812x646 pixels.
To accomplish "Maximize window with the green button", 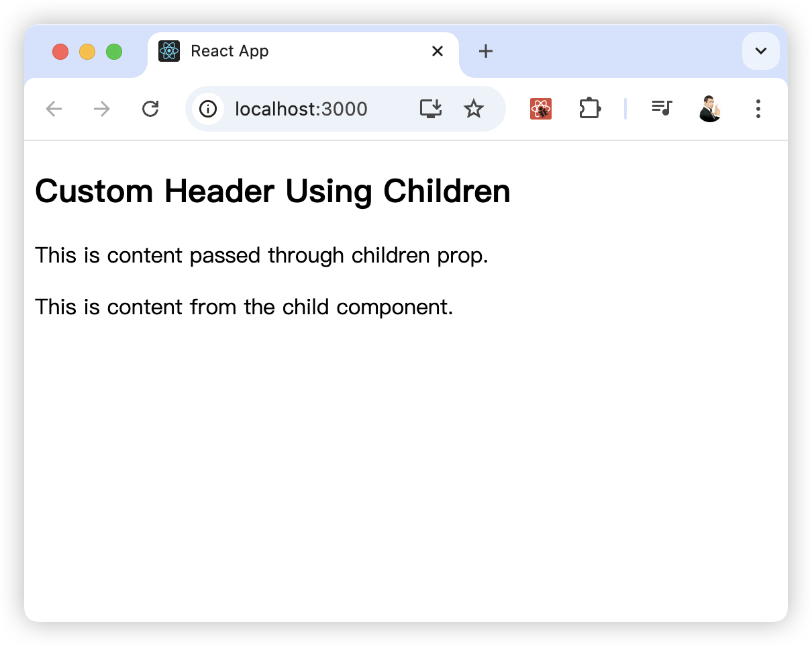I will (x=114, y=52).
